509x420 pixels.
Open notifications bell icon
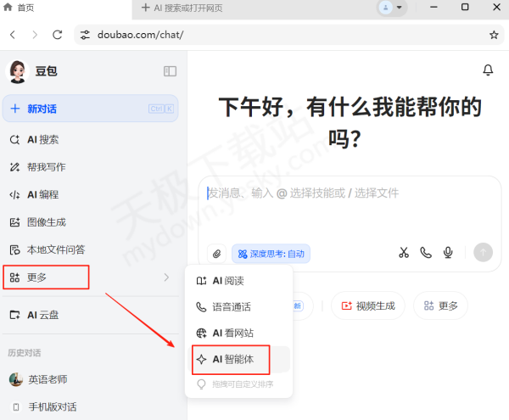488,70
